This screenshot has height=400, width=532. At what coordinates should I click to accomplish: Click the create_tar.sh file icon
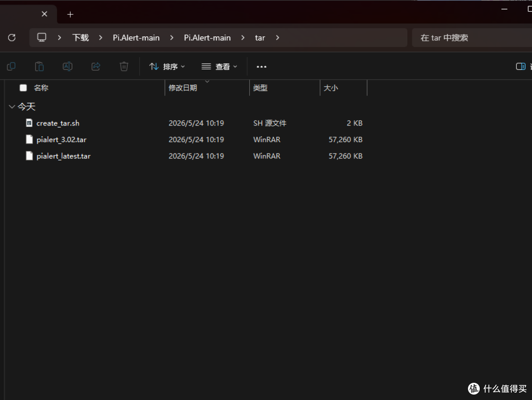(30, 123)
